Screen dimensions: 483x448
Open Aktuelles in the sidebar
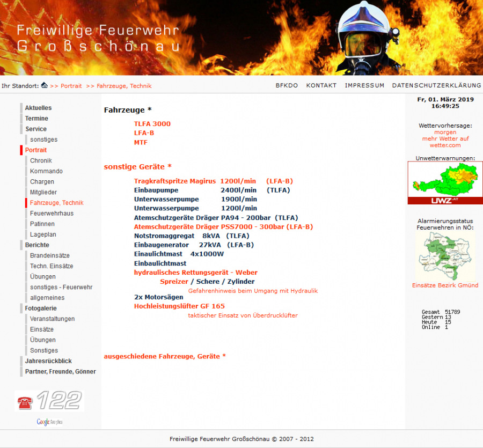point(38,108)
